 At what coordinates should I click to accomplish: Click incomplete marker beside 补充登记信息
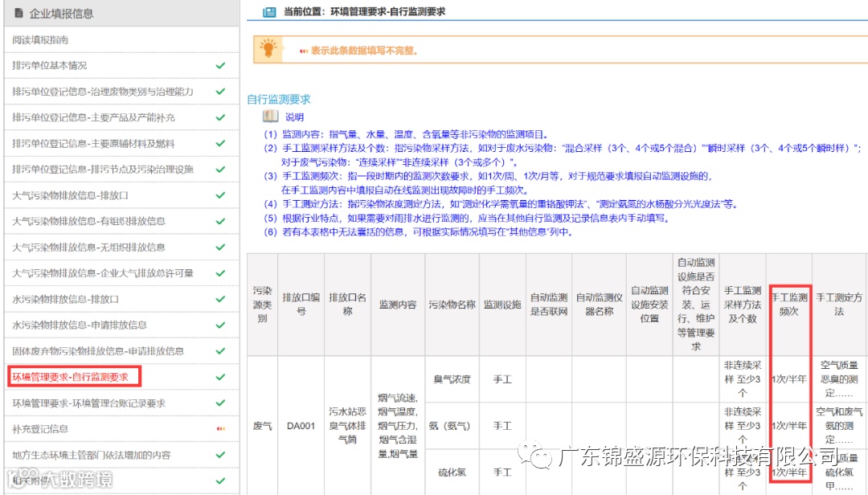(221, 429)
